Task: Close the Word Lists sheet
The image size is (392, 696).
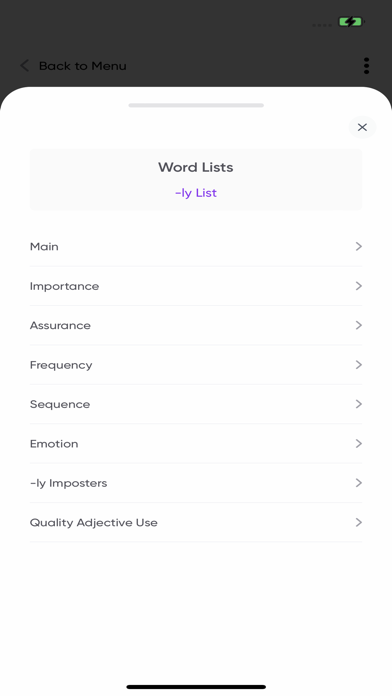Action: coord(362,127)
